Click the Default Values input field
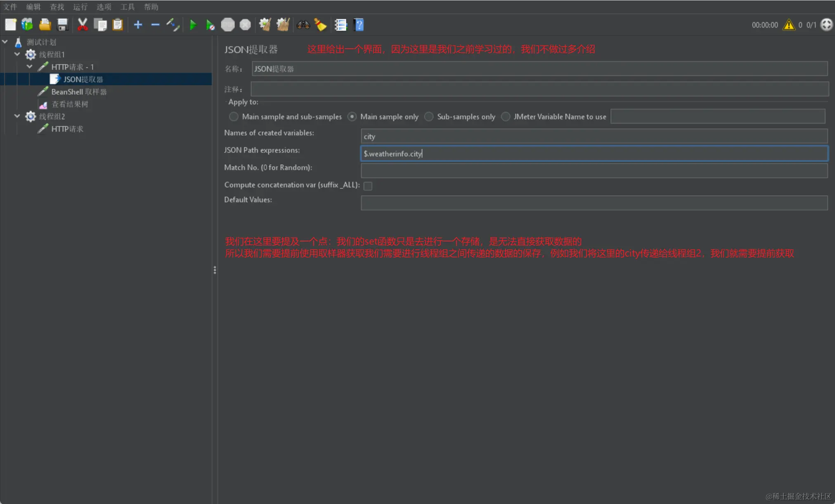Viewport: 835px width, 504px height. [x=594, y=203]
